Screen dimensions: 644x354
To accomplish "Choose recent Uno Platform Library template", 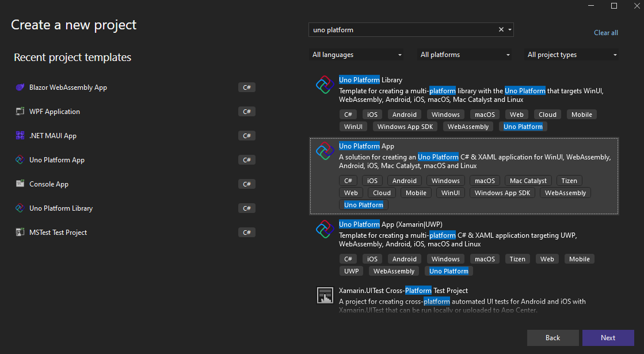I will [61, 208].
